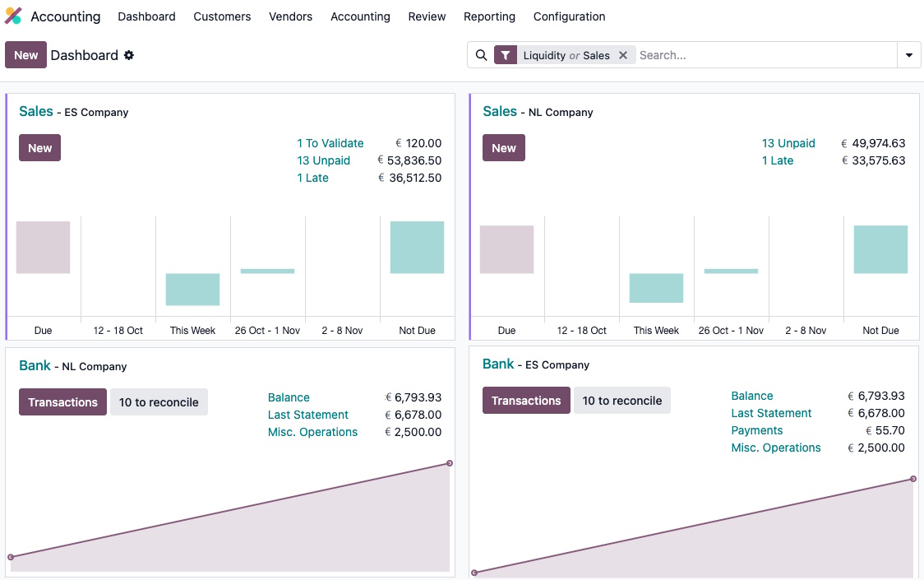
Task: Open the Vendors menu
Action: 290,16
